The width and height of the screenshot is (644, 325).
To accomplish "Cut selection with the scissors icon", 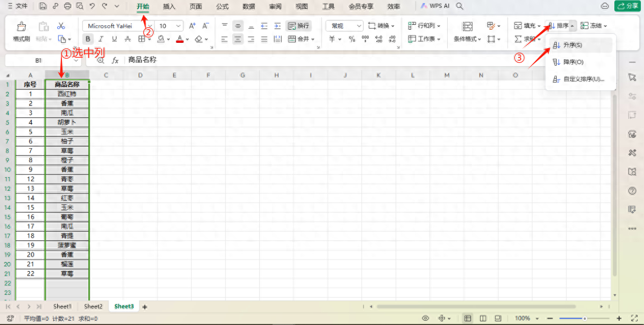I will 61,26.
